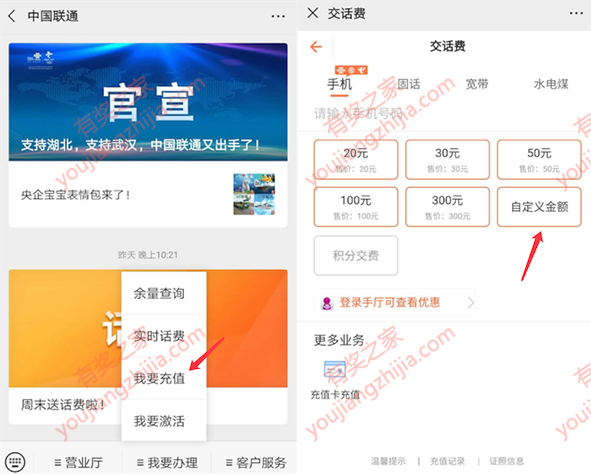
Task: Select the 手机 tab
Action: pos(340,84)
